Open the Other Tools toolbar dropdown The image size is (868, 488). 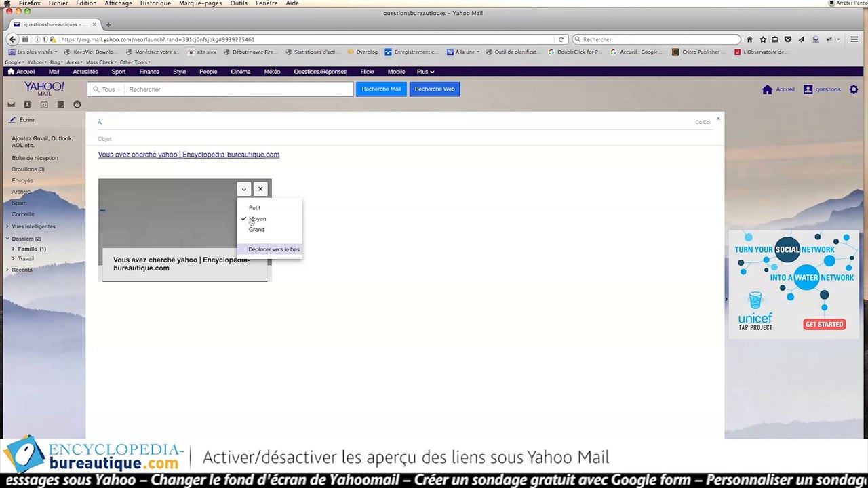click(134, 62)
